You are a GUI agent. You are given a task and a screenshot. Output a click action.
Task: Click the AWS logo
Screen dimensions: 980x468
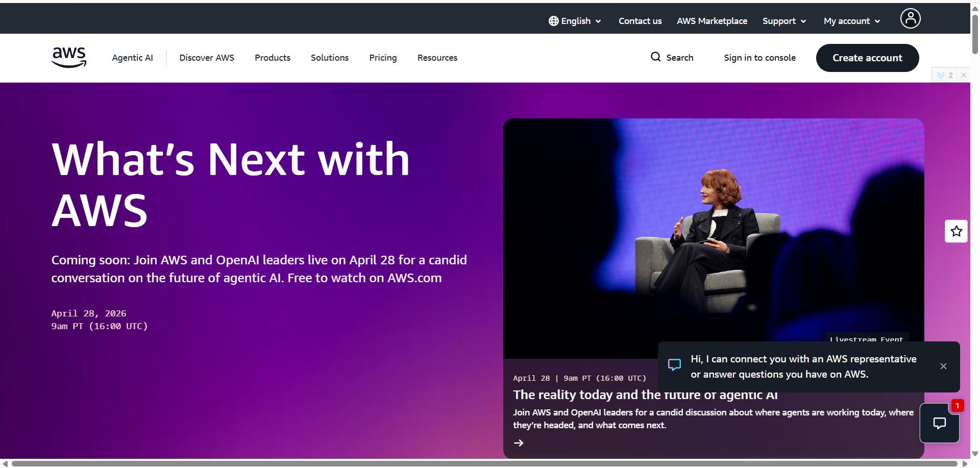pos(69,58)
